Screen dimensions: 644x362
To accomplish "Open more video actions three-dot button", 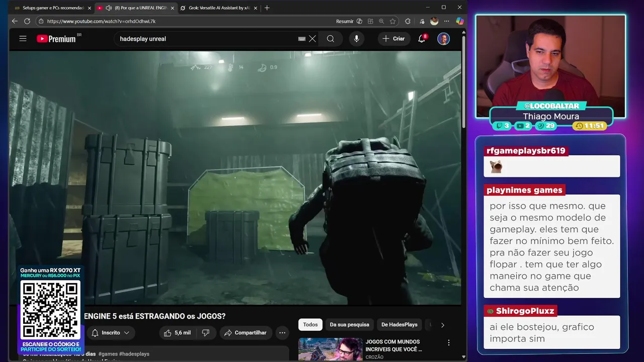I will pos(282,333).
